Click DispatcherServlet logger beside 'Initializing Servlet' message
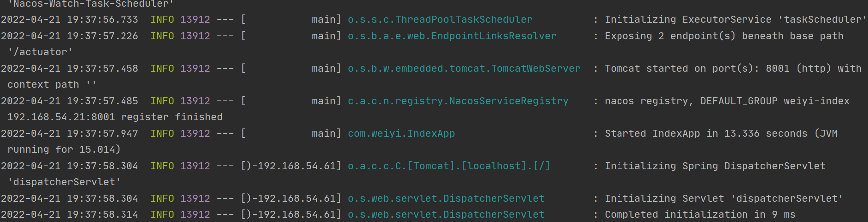This screenshot has width=868, height=222. coord(446,199)
